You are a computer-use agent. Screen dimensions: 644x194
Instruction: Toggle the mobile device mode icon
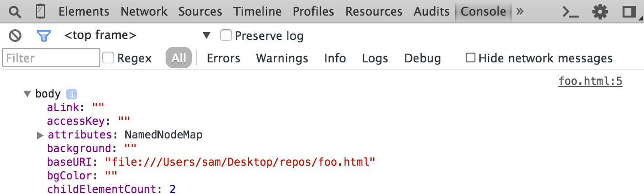[40, 11]
